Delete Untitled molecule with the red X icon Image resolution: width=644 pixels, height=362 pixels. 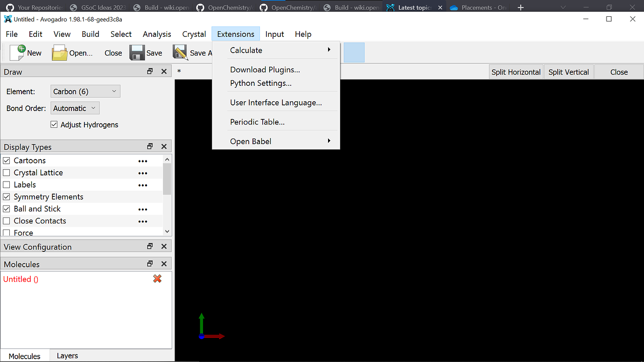[x=157, y=278]
